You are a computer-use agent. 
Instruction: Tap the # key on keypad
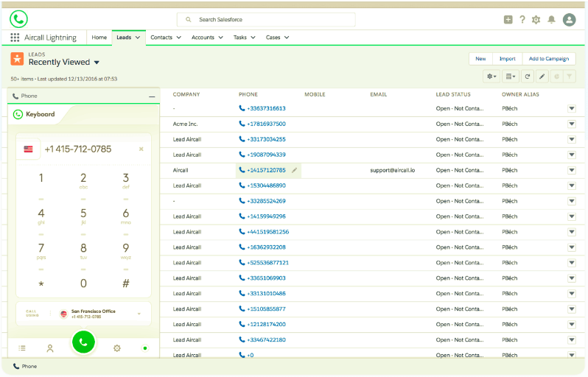125,283
